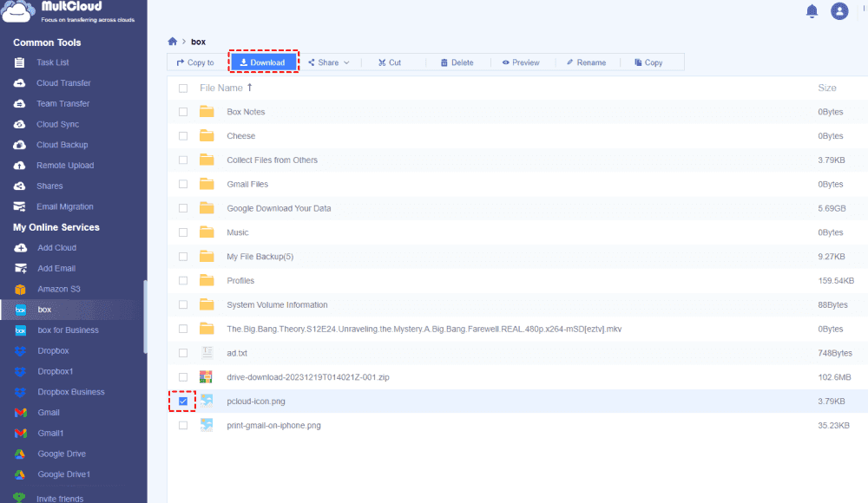Click the MultCloud cloud logo
Viewport: 868px width, 503px height.
pyautogui.click(x=17, y=12)
